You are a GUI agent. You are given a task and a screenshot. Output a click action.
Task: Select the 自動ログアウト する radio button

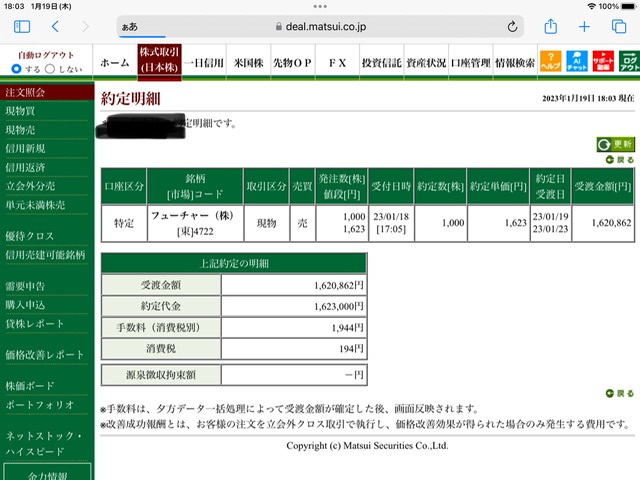16,69
